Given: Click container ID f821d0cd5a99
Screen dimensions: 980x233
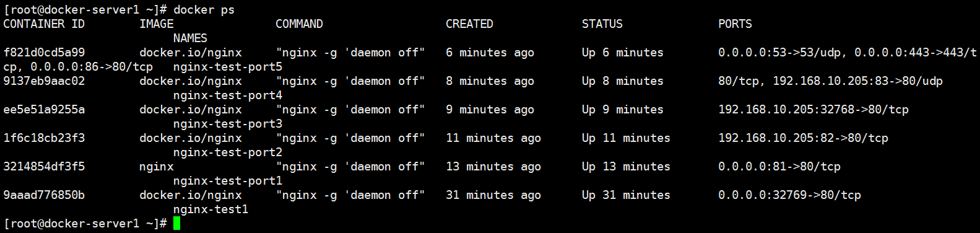Looking at the screenshot, I should (x=44, y=53).
